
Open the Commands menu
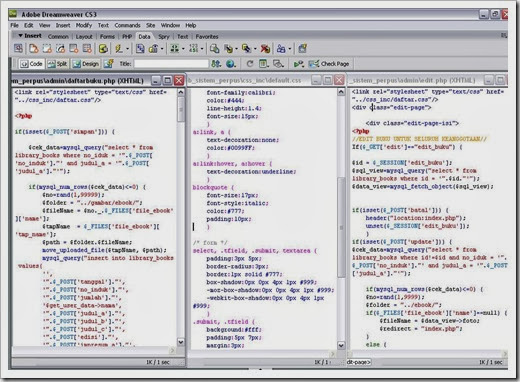[x=127, y=25]
